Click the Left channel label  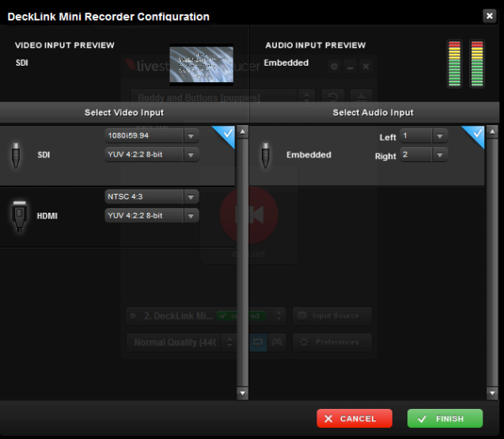388,137
